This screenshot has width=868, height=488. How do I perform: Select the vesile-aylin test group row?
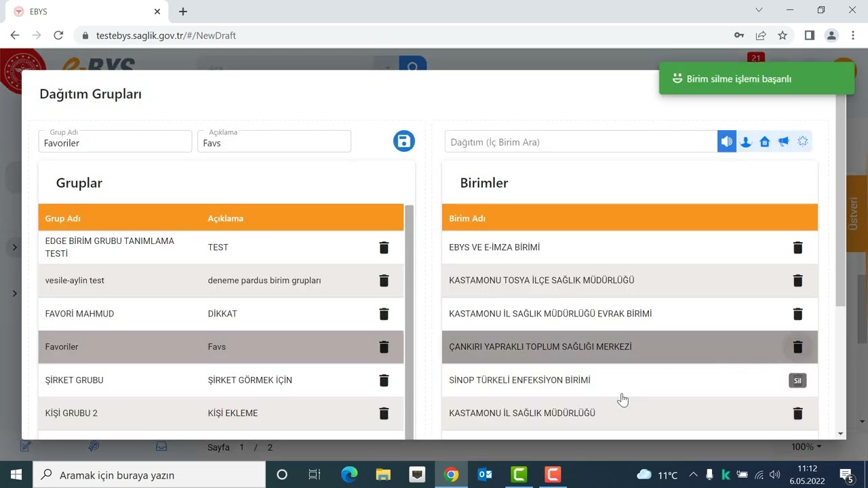click(221, 280)
